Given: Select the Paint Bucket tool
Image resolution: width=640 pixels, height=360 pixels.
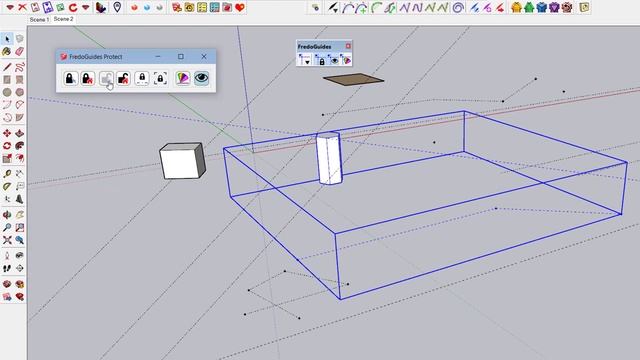Looking at the screenshot, I should 7,51.
